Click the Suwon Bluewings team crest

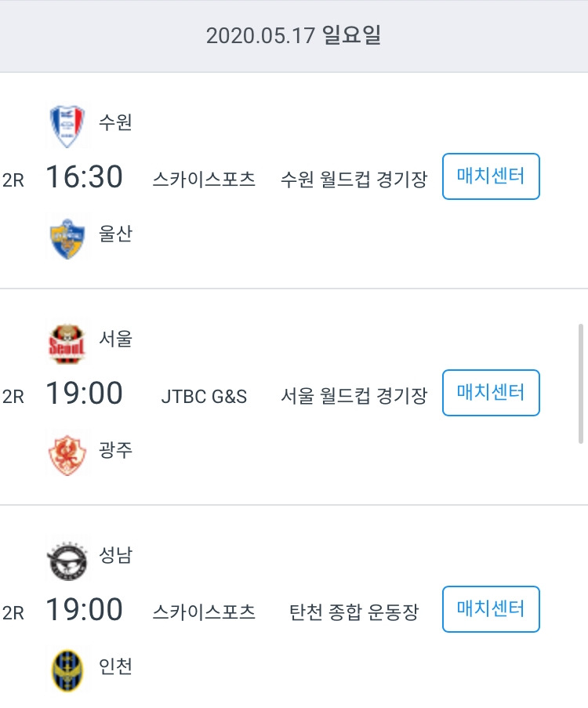[x=67, y=126]
